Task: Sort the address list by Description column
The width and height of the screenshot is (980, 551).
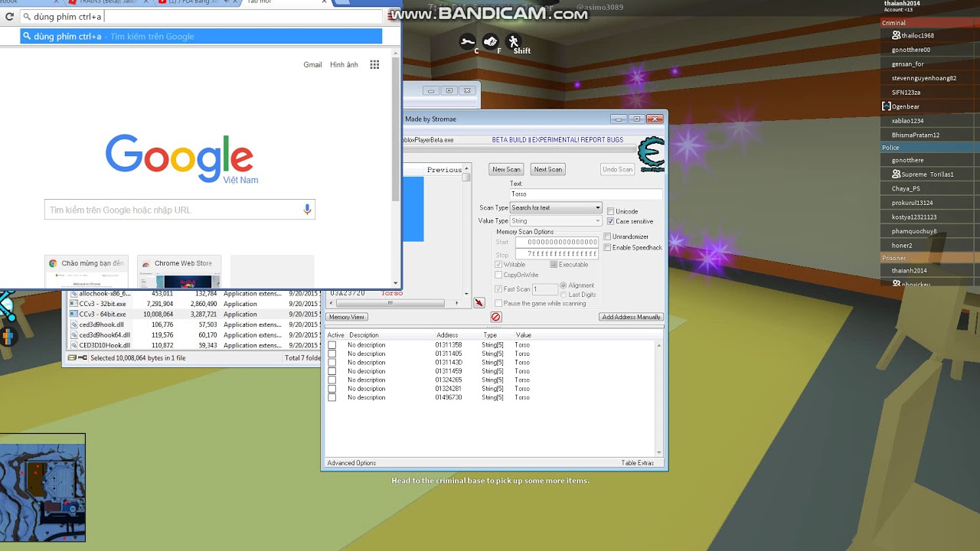Action: pyautogui.click(x=364, y=335)
